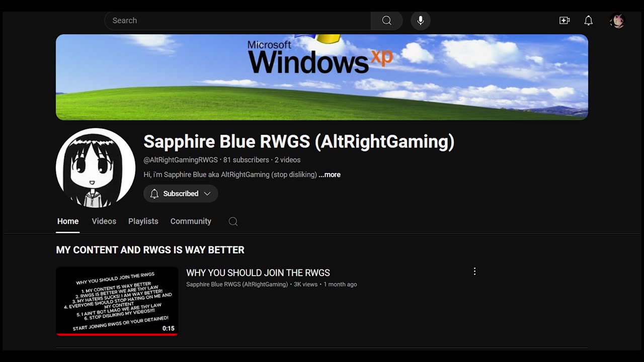This screenshot has height=362, width=644.
Task: Open the account avatar menu
Action: [617, 21]
